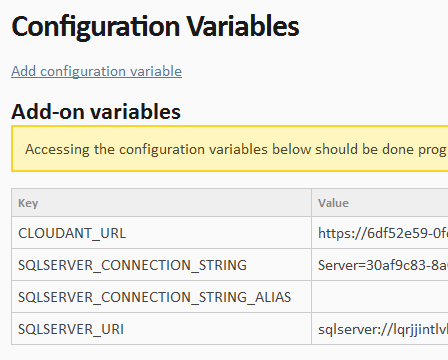Click the connection string value starting Server=30af9c83

(383, 265)
